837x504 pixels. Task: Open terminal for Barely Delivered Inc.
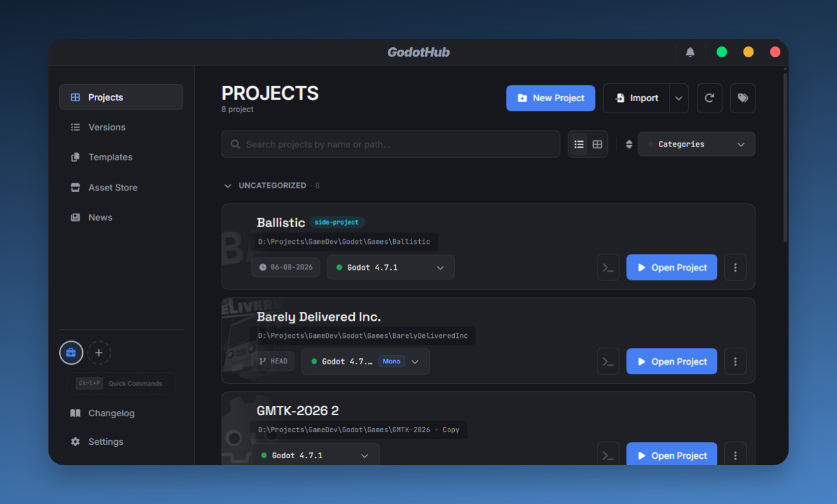click(608, 361)
